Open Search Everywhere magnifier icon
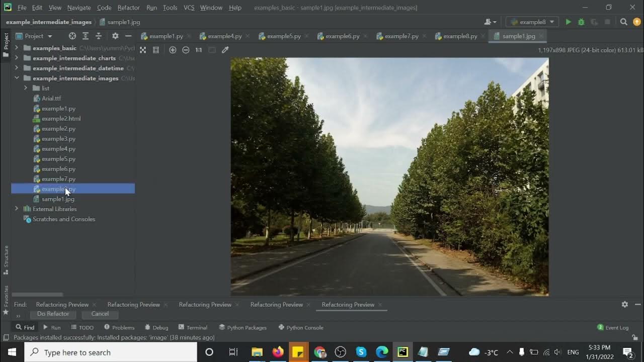This screenshot has width=644, height=362. 624,22
